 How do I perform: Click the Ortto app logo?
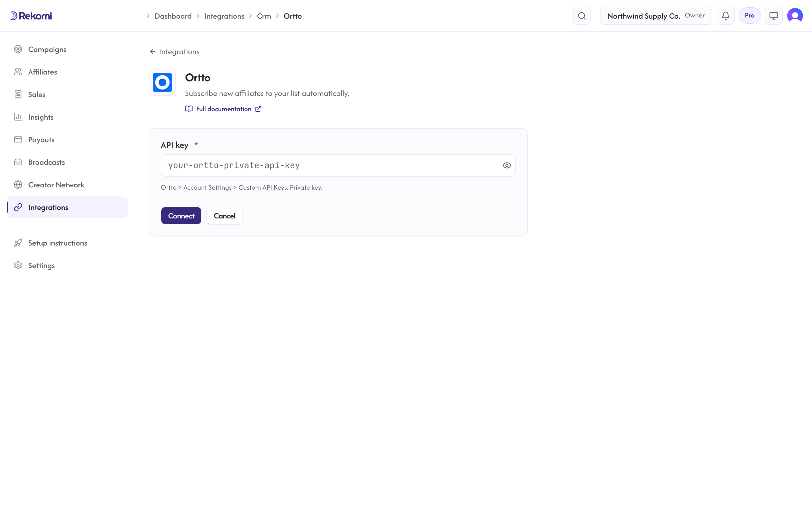pos(162,82)
